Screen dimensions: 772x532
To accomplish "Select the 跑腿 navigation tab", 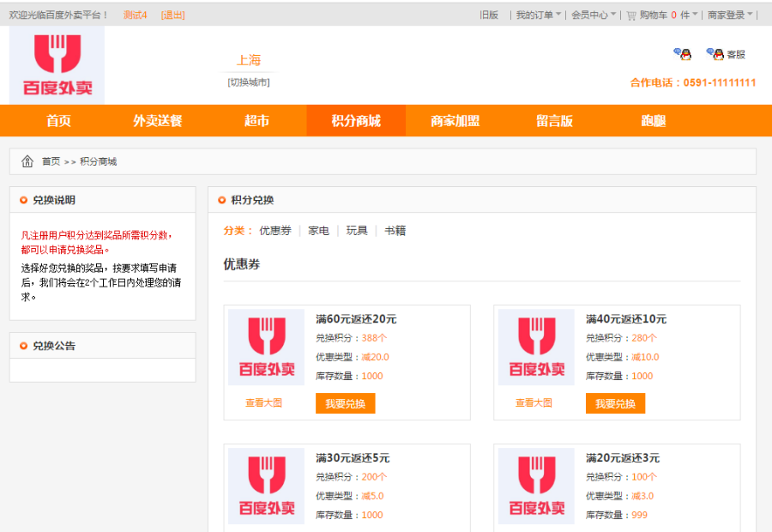I will tap(653, 121).
